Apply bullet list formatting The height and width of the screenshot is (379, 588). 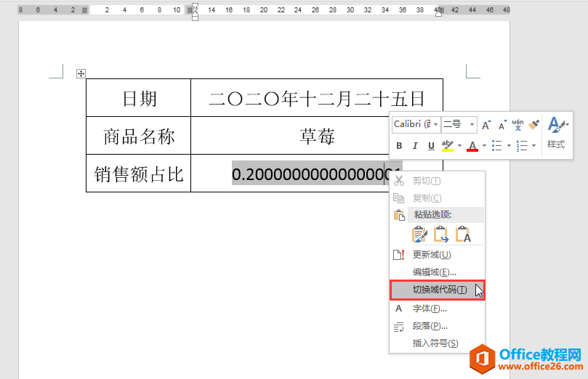[497, 146]
